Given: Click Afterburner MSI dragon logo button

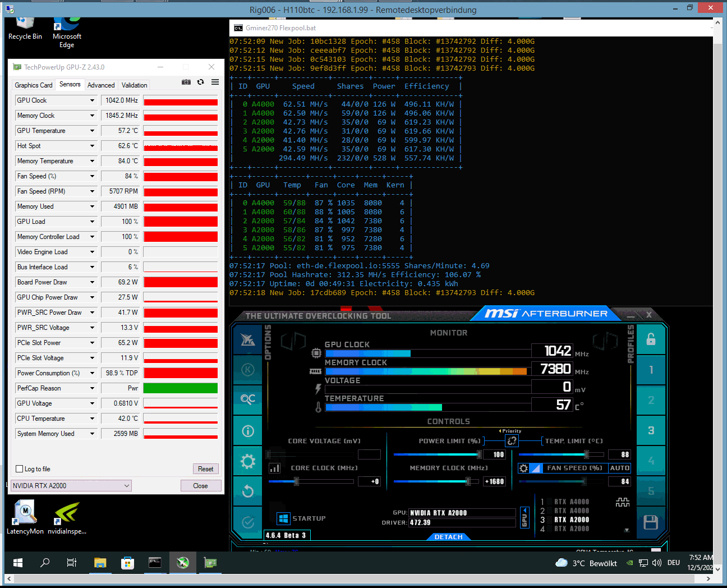Looking at the screenshot, I should coord(247,339).
